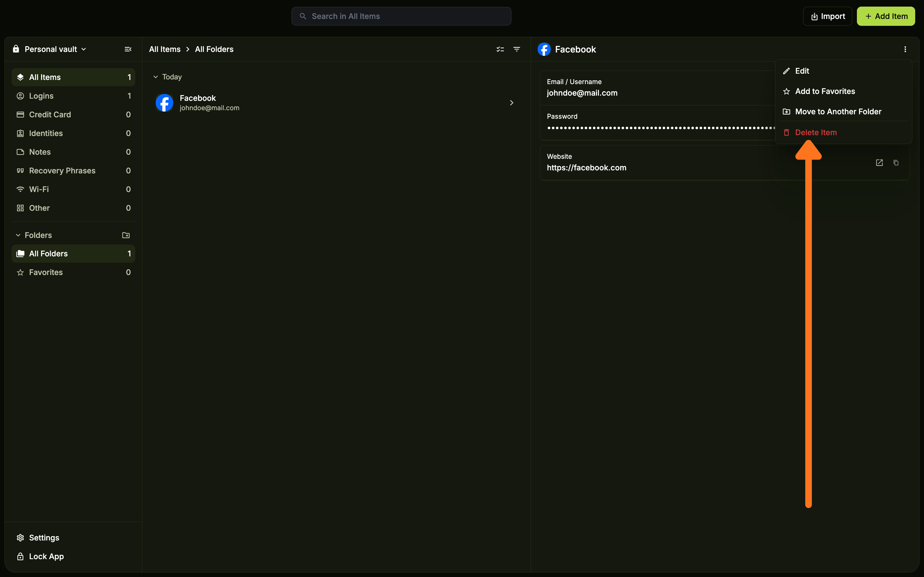Choose Move to Another Folder
This screenshot has width=924, height=577.
pos(838,112)
